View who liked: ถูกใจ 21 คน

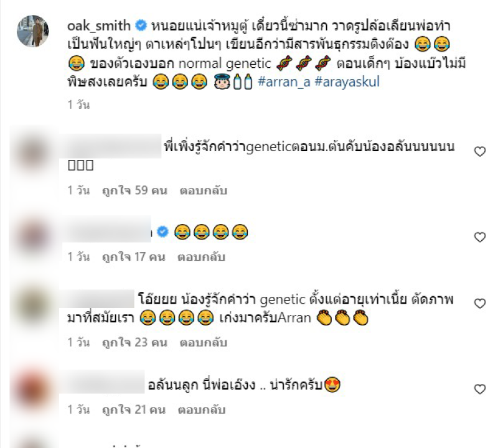[134, 409]
